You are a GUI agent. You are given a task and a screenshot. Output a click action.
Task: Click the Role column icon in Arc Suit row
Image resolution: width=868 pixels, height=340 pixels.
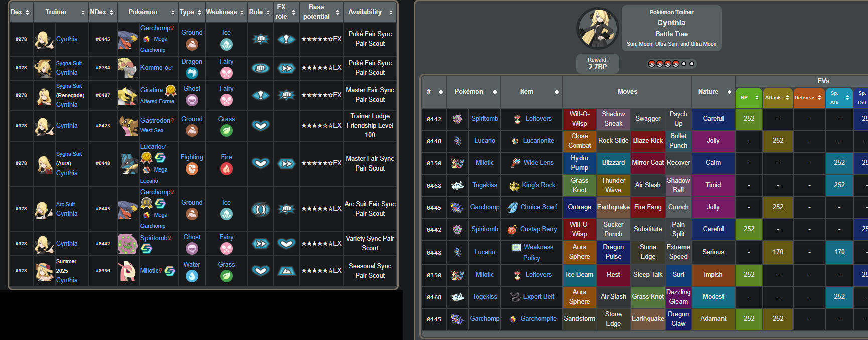click(260, 209)
